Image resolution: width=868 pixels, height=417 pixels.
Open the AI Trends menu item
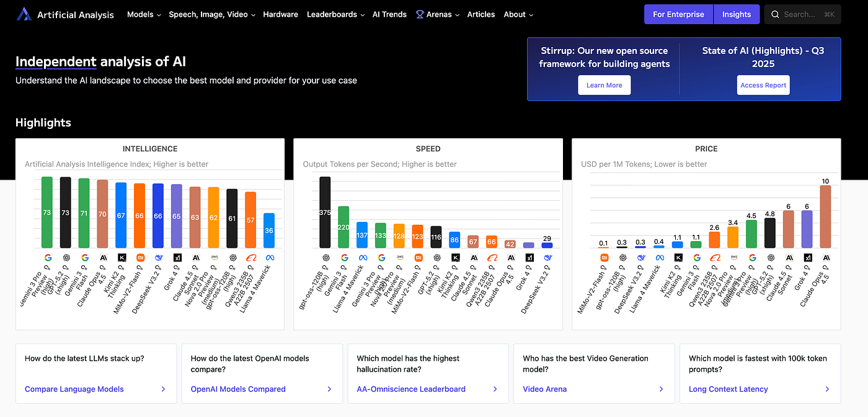[389, 14]
